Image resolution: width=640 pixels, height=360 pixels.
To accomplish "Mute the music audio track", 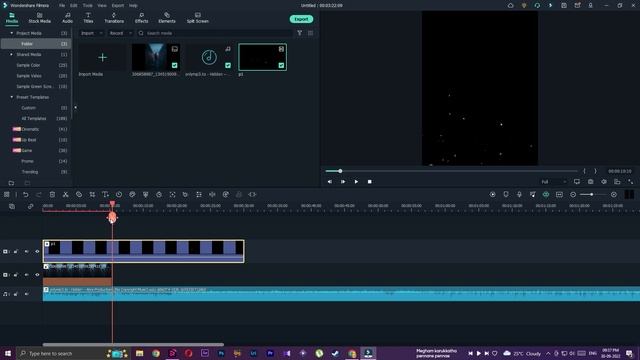I will pyautogui.click(x=27, y=294).
